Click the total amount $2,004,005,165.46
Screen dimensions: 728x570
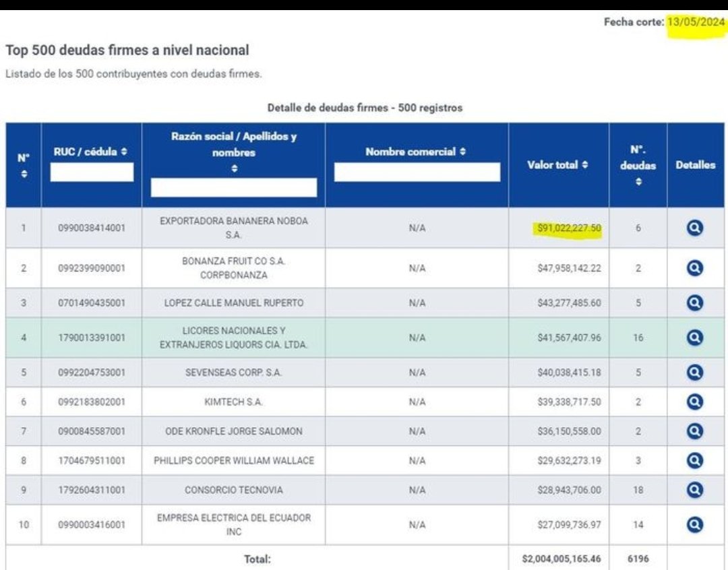coord(562,559)
